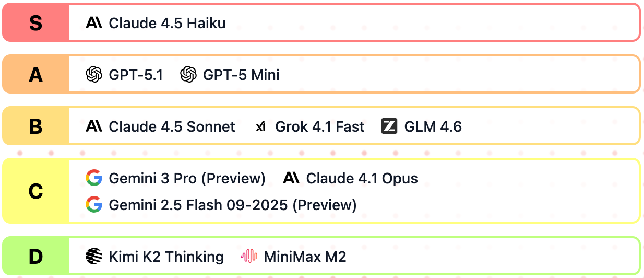
Task: Select the GPT-5.1 model name text
Action: click(x=136, y=75)
